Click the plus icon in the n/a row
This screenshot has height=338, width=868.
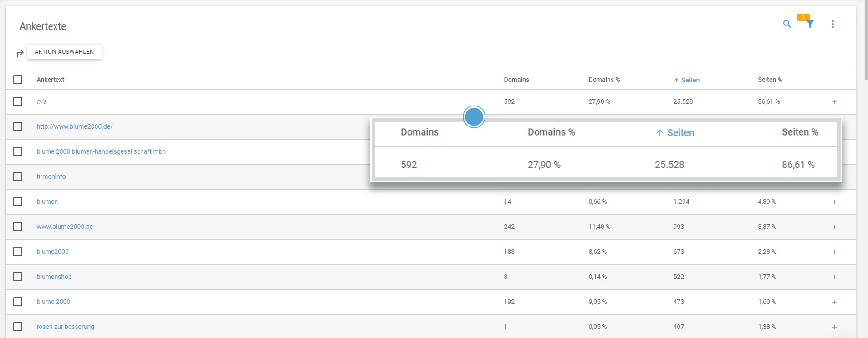[834, 102]
